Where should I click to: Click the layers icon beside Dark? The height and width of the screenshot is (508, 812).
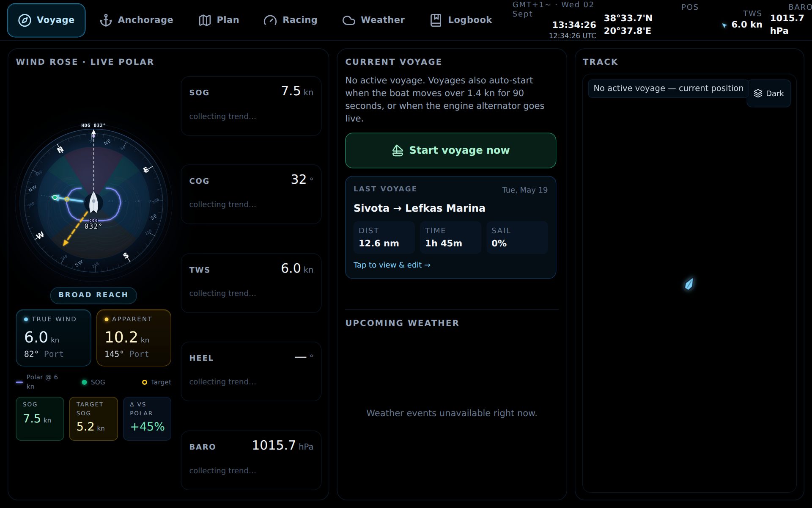pyautogui.click(x=758, y=94)
